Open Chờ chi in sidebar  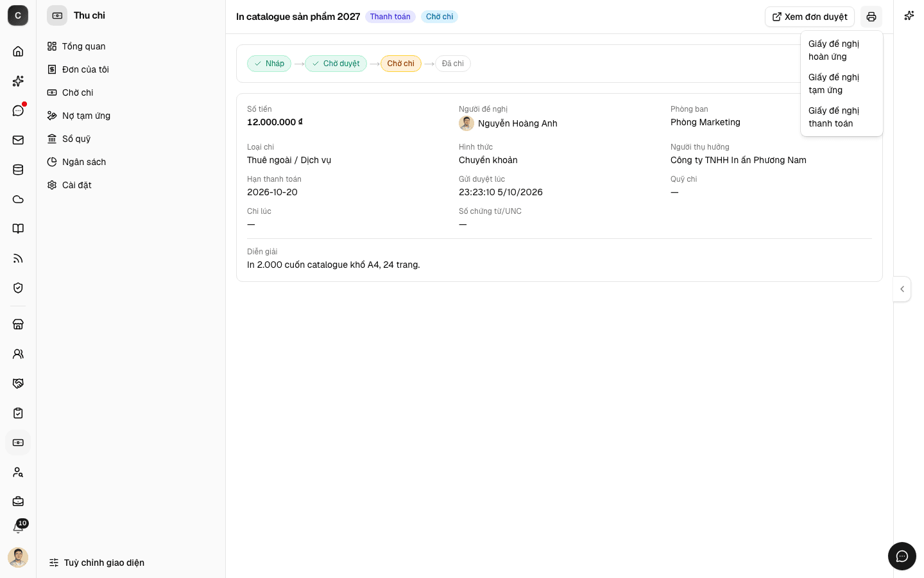pos(131,92)
